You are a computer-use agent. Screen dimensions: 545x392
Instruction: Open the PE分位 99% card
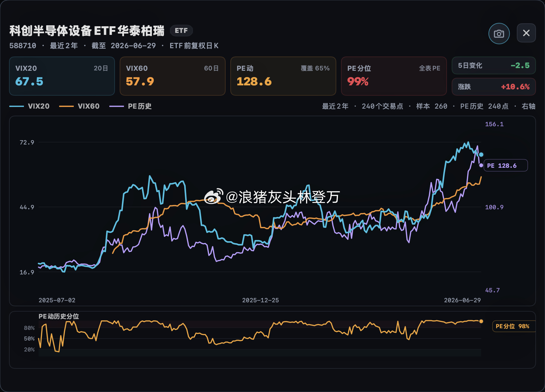[394, 76]
